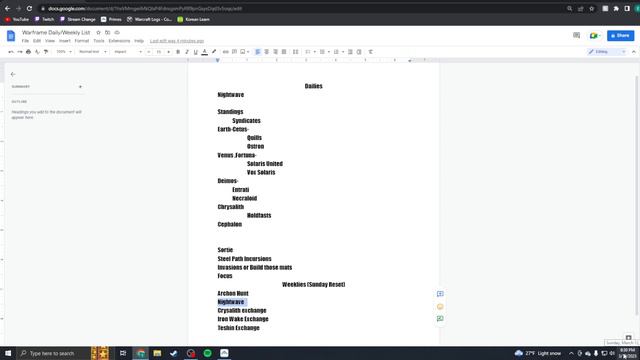
Task: Toggle italic formatting
Action: (x=187, y=52)
